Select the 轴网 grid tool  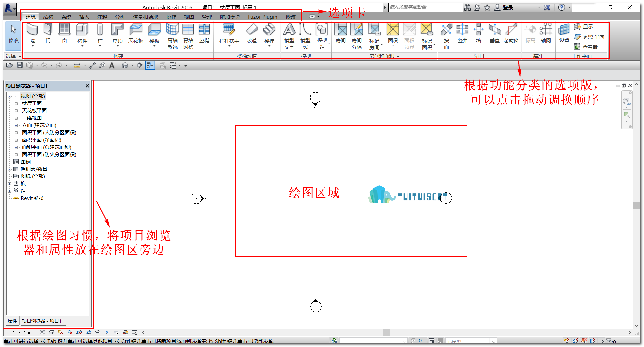coord(546,34)
